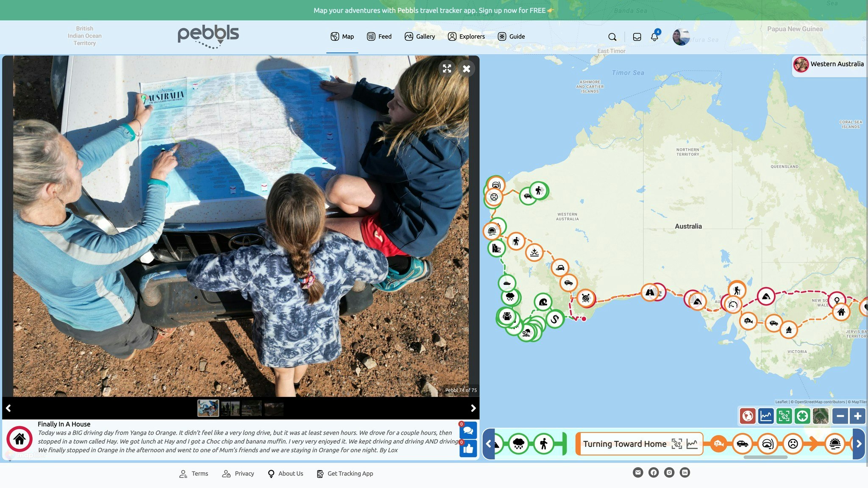
Task: Go to the previous photo arrow
Action: tap(8, 408)
